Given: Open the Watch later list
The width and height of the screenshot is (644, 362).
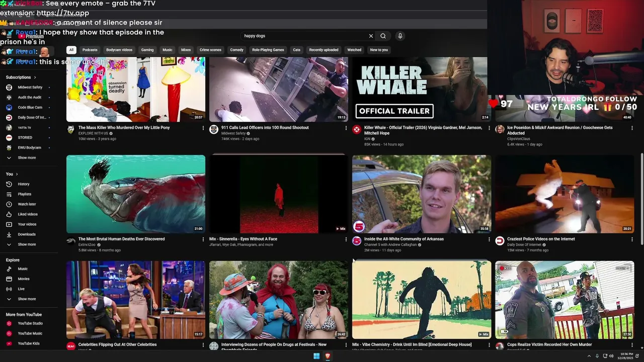Looking at the screenshot, I should click(x=27, y=204).
